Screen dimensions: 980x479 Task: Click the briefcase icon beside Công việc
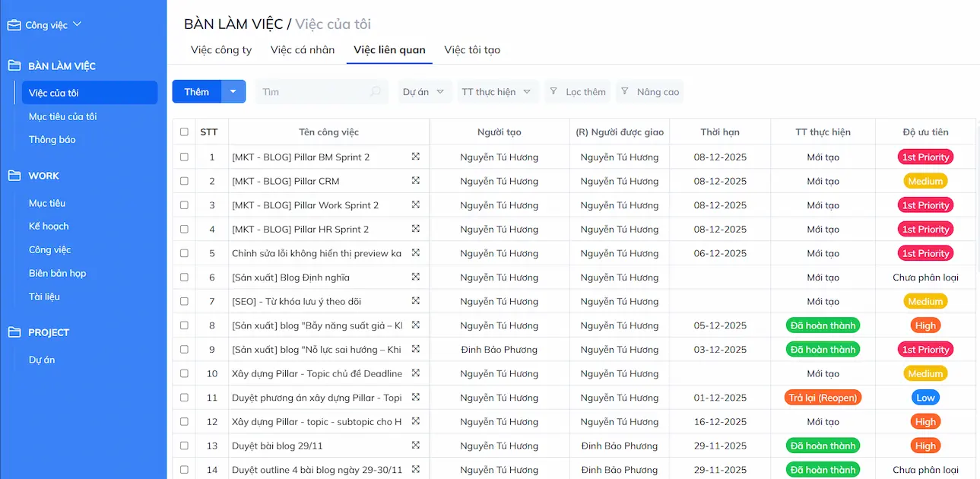pos(14,25)
